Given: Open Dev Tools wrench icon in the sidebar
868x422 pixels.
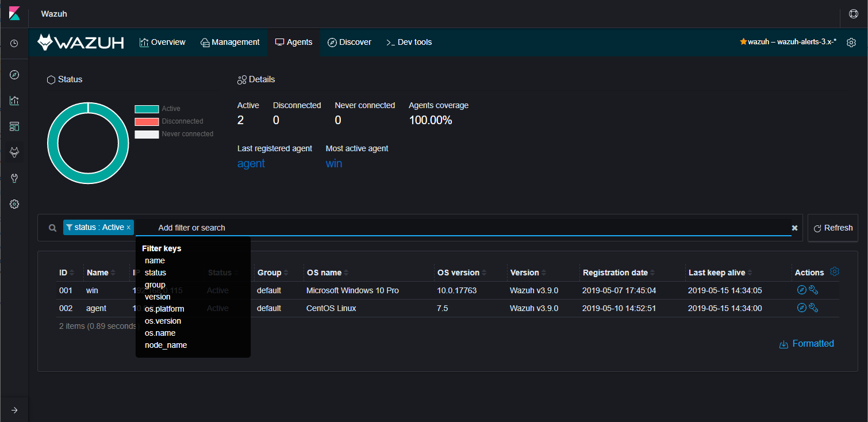Looking at the screenshot, I should [14, 178].
